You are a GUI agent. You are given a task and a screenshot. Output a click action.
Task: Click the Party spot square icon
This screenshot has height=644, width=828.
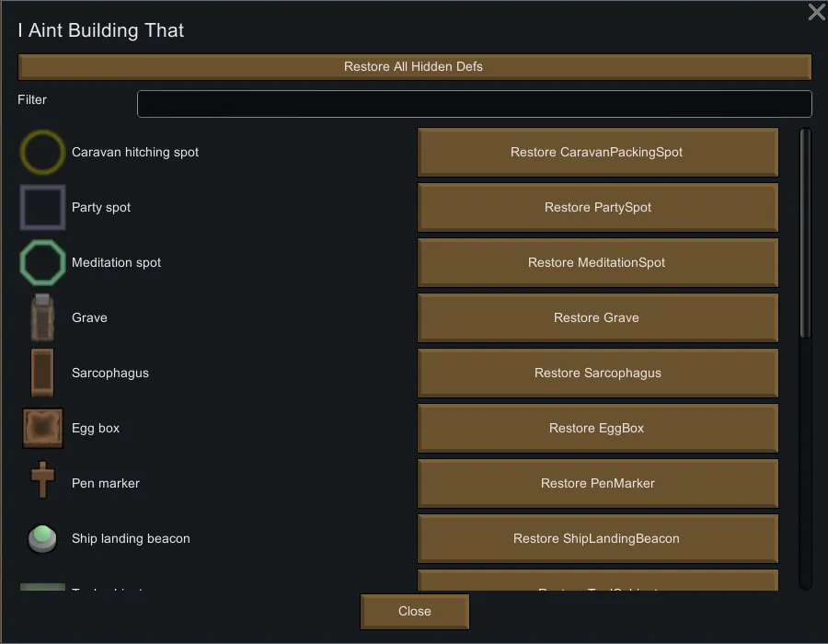coord(42,208)
